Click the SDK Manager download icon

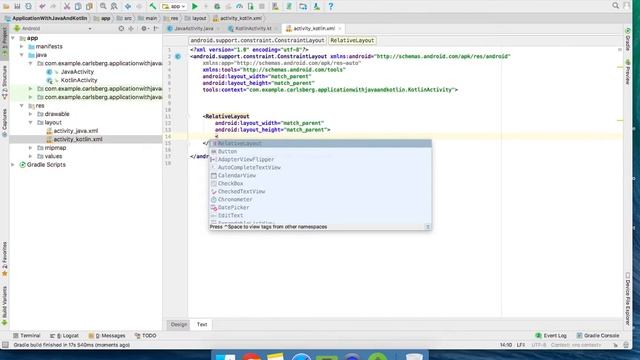tap(317, 6)
